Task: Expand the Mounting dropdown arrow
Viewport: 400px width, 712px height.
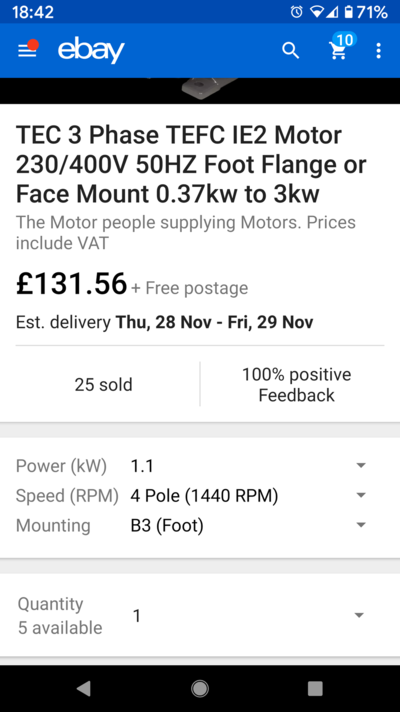Action: 361,525
